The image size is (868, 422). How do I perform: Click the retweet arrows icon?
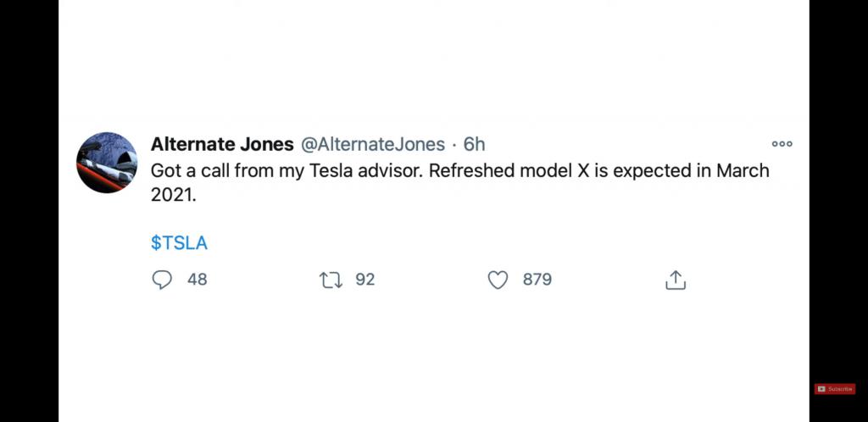point(331,280)
